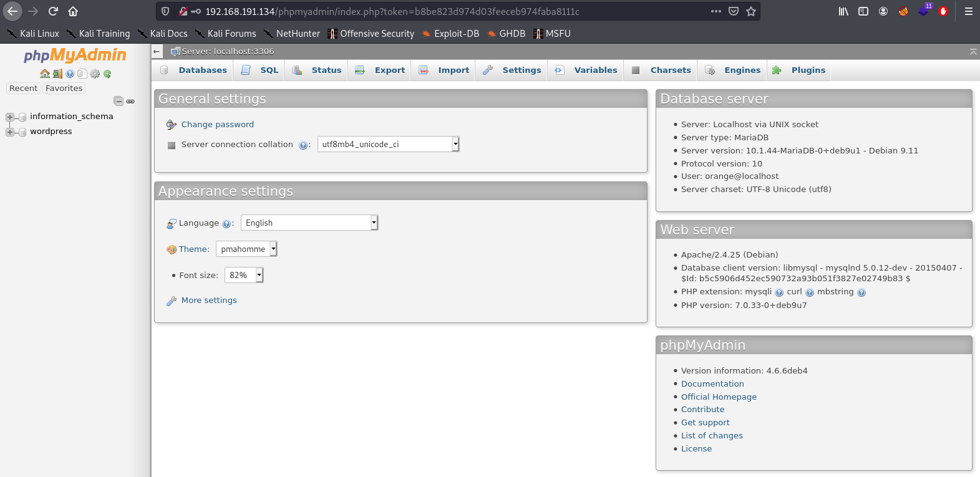
Task: Click the help icon after mbstring extension
Action: (861, 292)
